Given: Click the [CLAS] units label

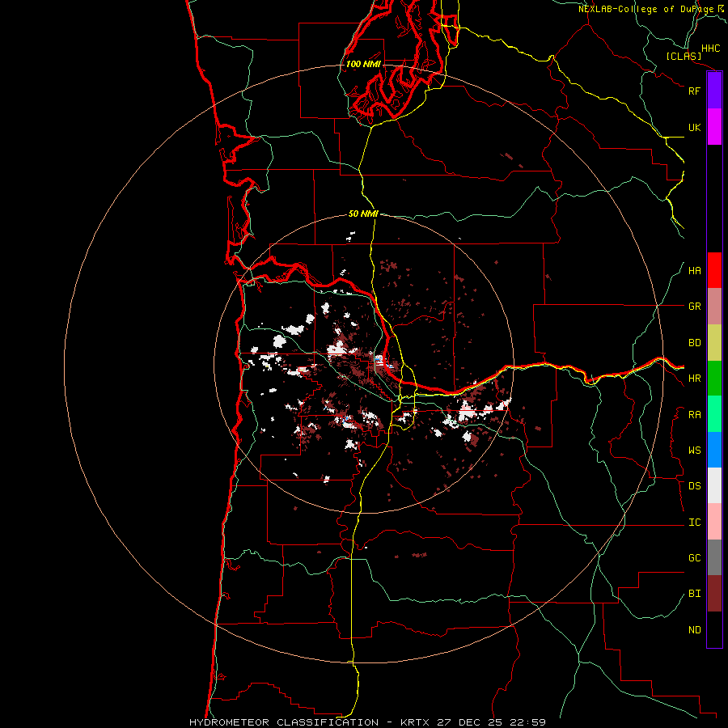Looking at the screenshot, I should [x=684, y=56].
